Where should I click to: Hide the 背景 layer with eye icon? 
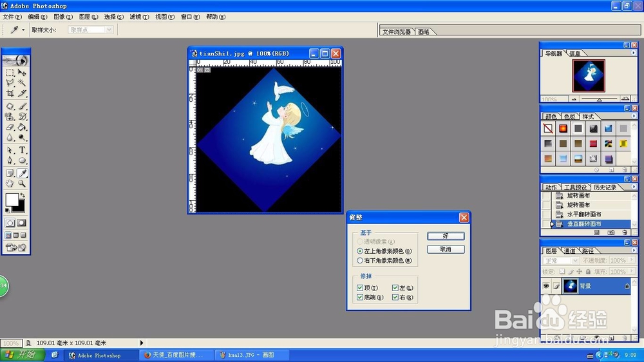click(546, 286)
